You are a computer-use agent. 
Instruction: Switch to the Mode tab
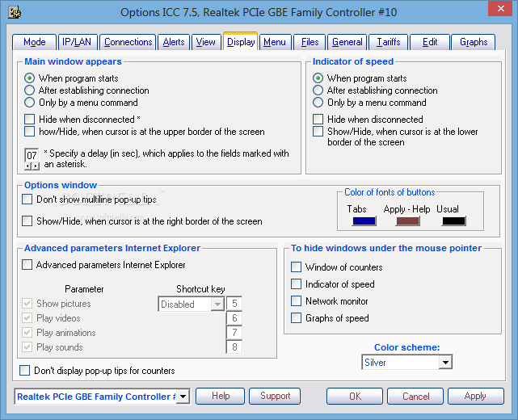point(35,42)
